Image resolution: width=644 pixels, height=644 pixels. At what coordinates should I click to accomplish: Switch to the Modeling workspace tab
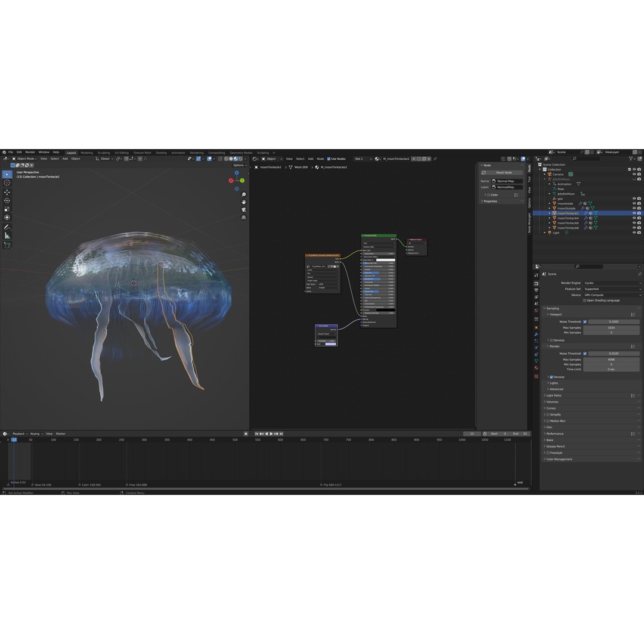pyautogui.click(x=86, y=153)
